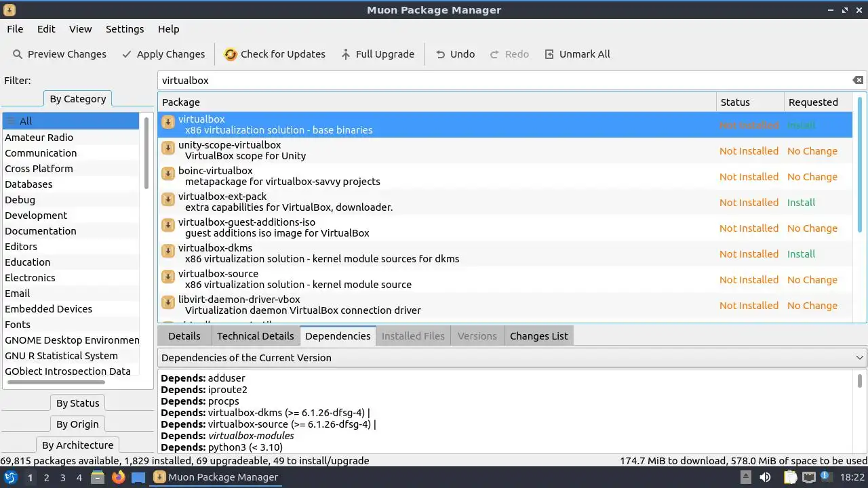The image size is (868, 488).
Task: Open the View menu
Action: [80, 29]
